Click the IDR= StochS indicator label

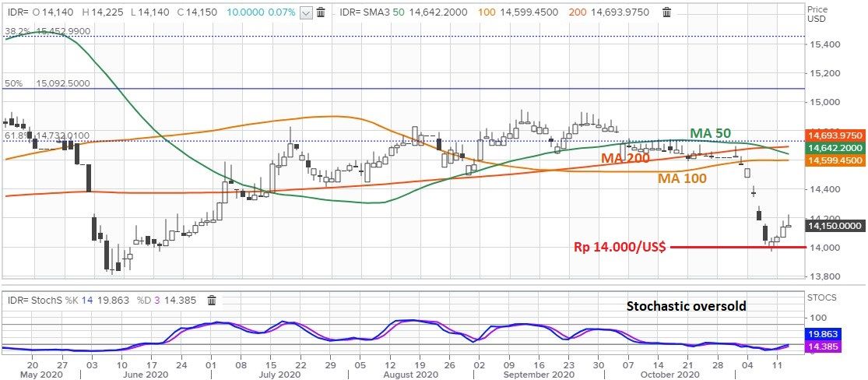(x=37, y=299)
